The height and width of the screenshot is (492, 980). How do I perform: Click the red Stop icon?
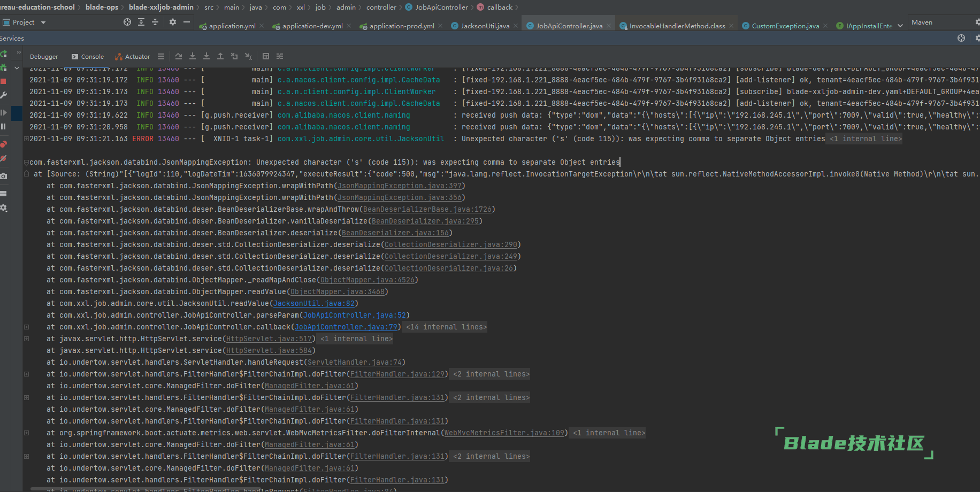click(x=3, y=81)
